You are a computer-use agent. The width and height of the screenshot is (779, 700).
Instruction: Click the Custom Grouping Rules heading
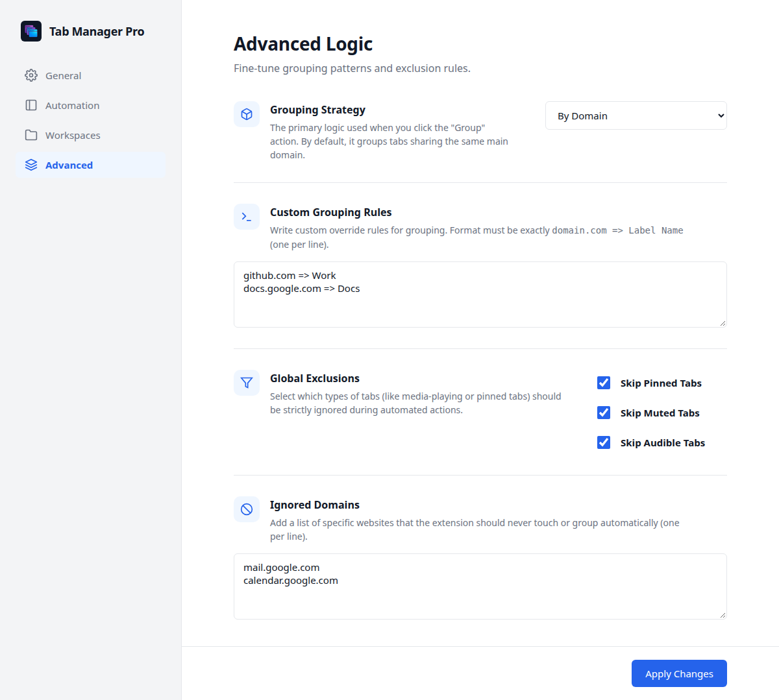(330, 212)
